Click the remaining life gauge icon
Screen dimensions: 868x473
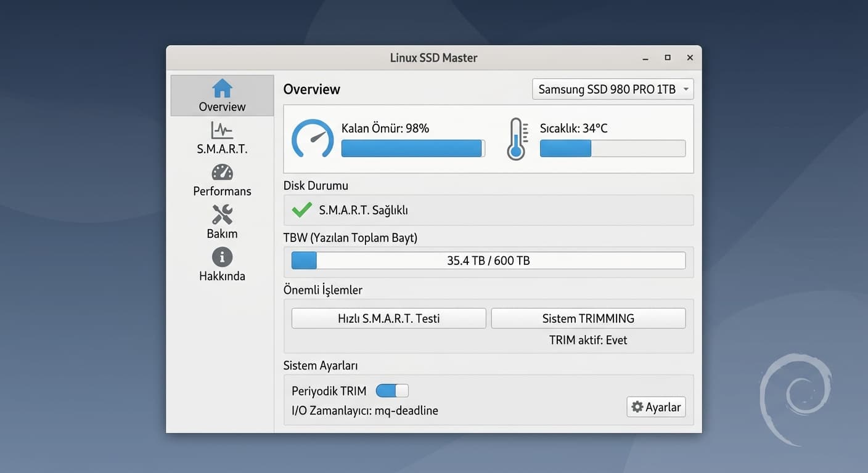tap(313, 139)
